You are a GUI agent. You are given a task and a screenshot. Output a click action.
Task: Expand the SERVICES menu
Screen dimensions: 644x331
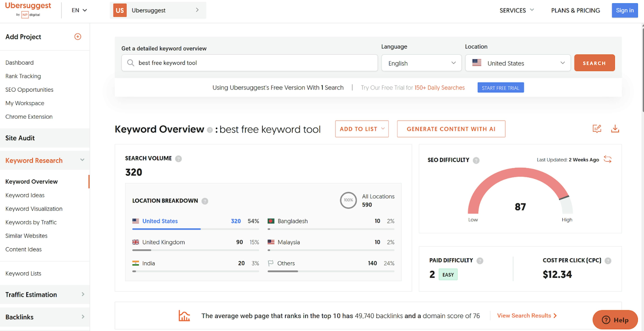pos(517,10)
